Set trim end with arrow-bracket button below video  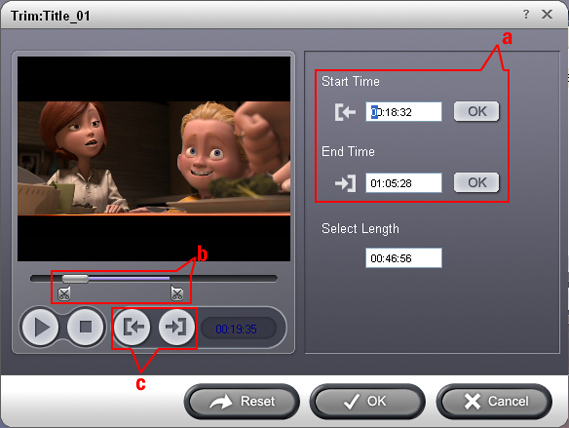(177, 327)
